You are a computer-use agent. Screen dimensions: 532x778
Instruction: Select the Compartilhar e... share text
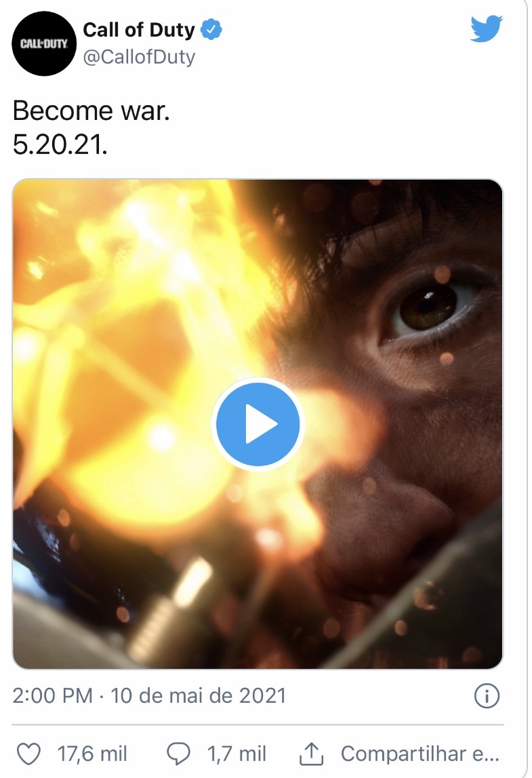[420, 754]
